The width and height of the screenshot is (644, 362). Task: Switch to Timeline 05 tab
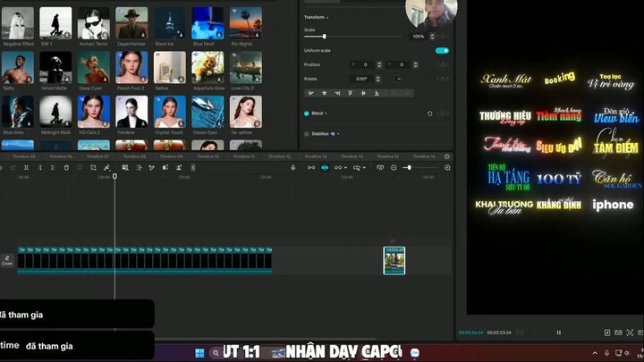(x=24, y=156)
